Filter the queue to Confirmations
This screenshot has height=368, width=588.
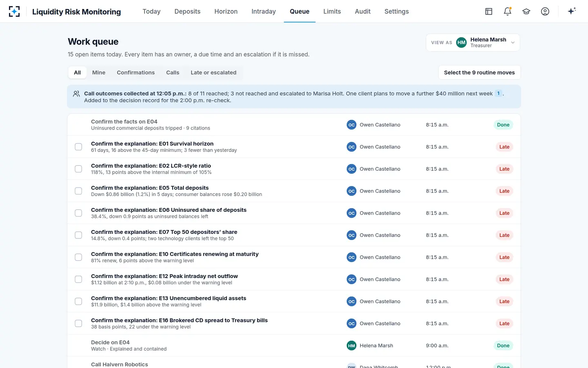(136, 72)
